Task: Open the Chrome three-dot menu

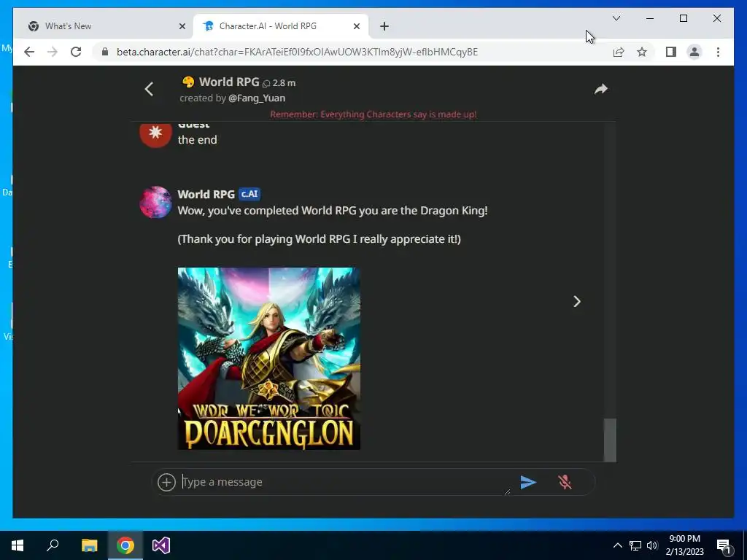Action: (x=718, y=52)
